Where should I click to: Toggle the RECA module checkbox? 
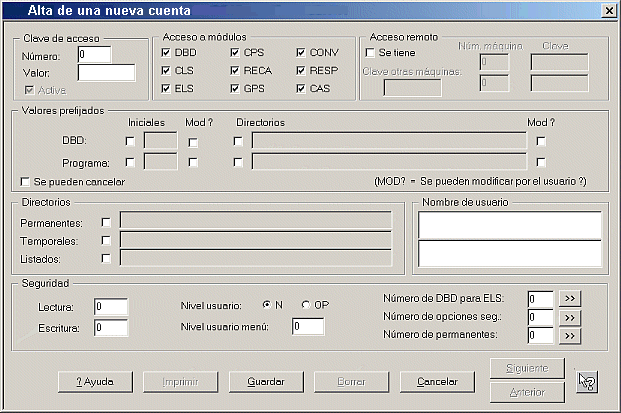click(234, 70)
